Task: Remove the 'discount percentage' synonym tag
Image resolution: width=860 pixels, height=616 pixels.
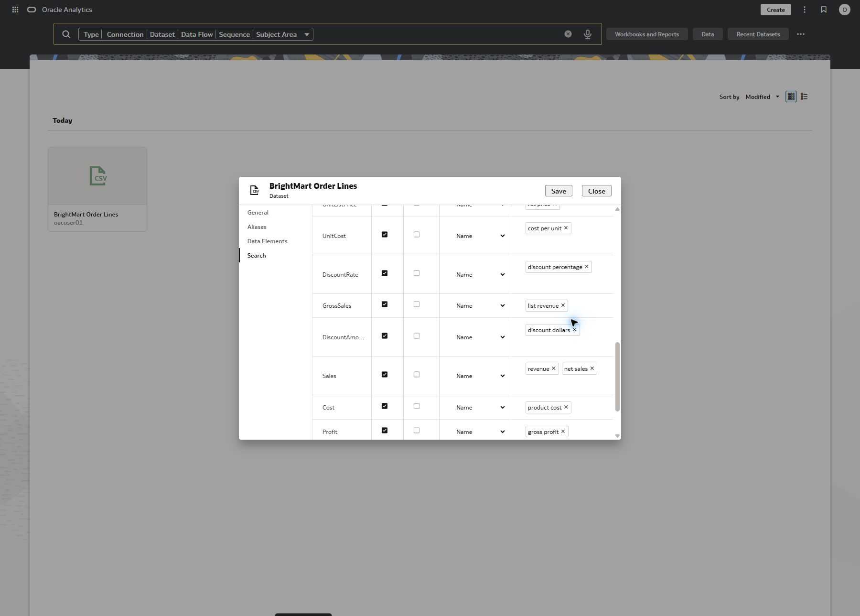Action: pos(587,267)
